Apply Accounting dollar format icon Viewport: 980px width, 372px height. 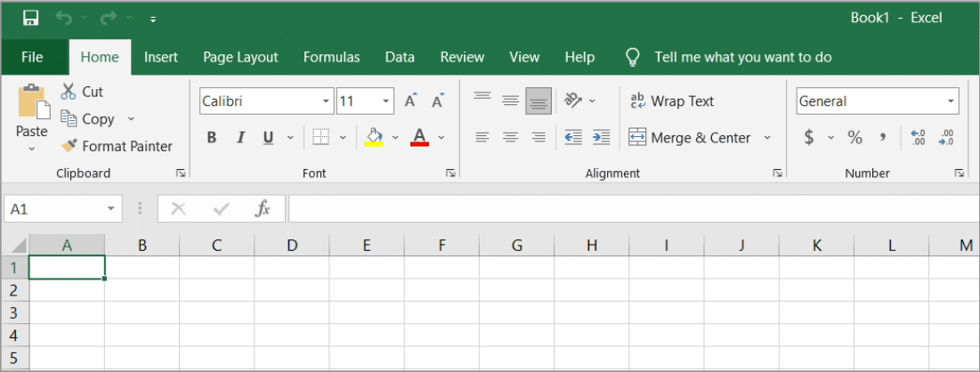click(x=809, y=138)
